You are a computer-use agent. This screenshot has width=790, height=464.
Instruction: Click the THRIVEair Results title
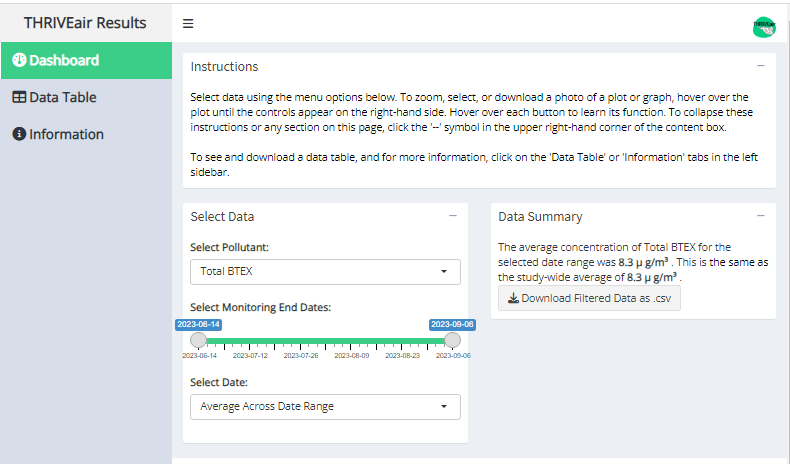click(85, 23)
